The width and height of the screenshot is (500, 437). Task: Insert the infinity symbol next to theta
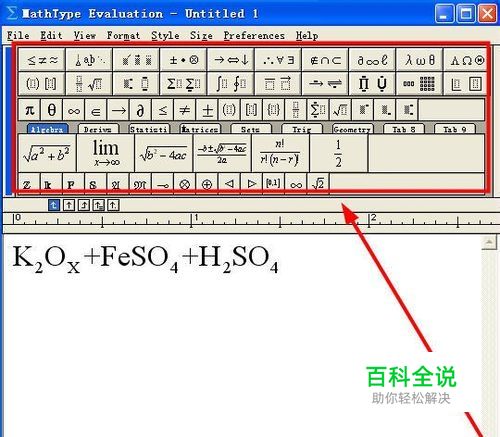74,110
